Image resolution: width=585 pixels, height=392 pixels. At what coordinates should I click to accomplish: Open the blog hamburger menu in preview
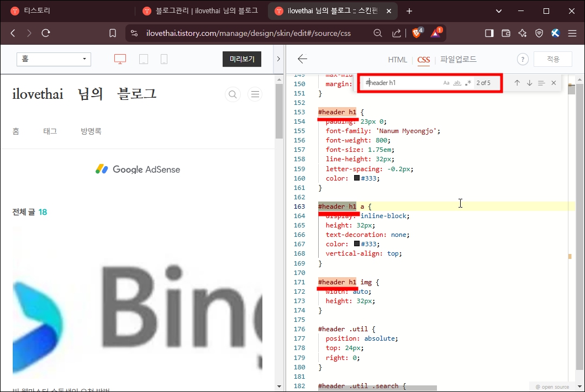255,94
